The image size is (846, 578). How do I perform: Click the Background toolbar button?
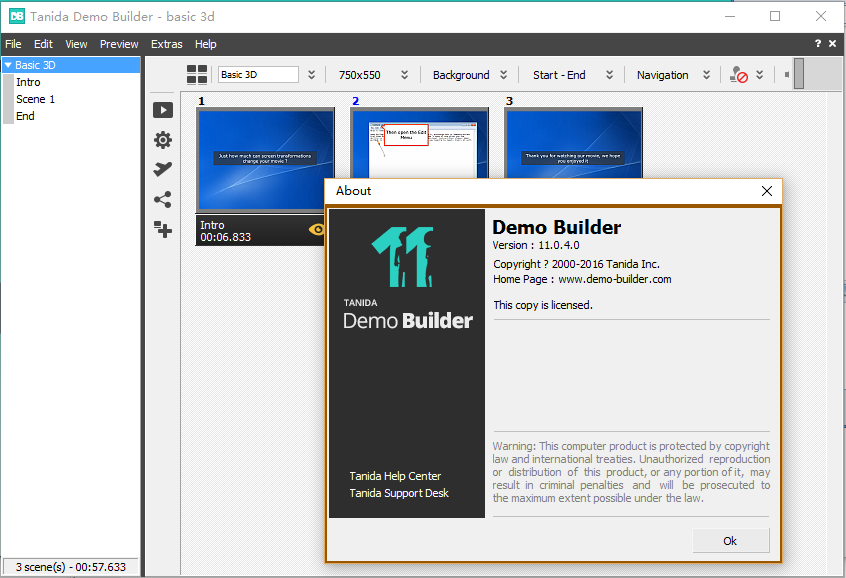(461, 74)
